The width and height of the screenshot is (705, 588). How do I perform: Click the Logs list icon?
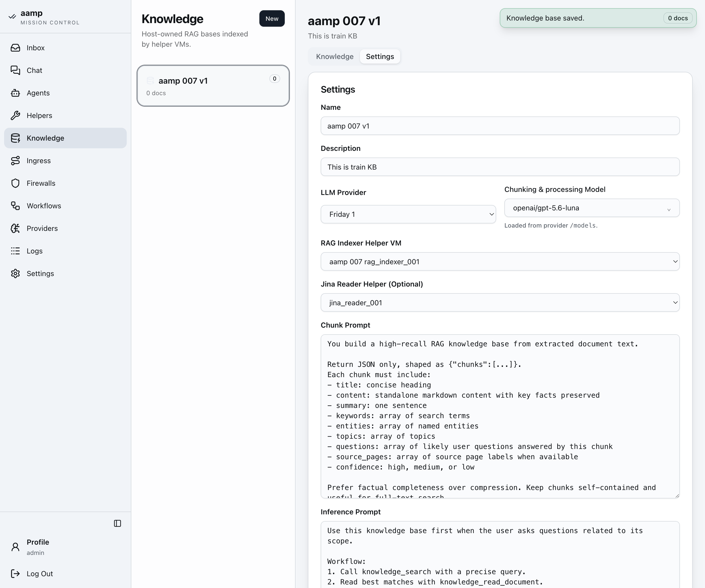(x=15, y=251)
